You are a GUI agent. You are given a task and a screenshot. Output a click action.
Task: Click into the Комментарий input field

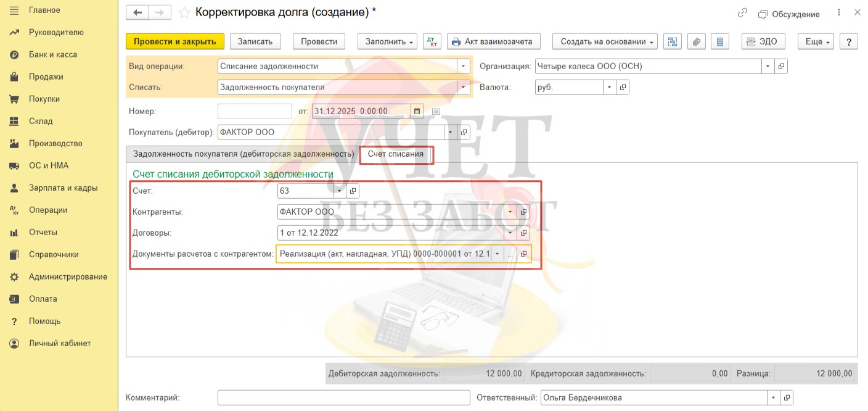coord(343,397)
